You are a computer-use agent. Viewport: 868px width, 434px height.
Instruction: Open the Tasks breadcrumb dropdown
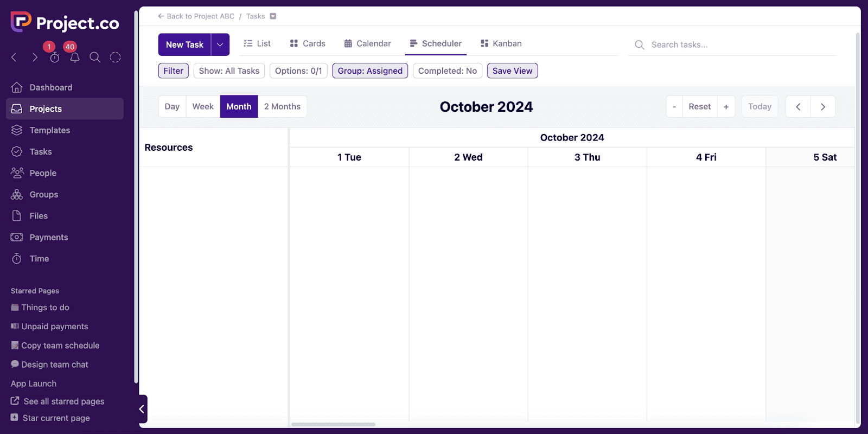(x=273, y=16)
